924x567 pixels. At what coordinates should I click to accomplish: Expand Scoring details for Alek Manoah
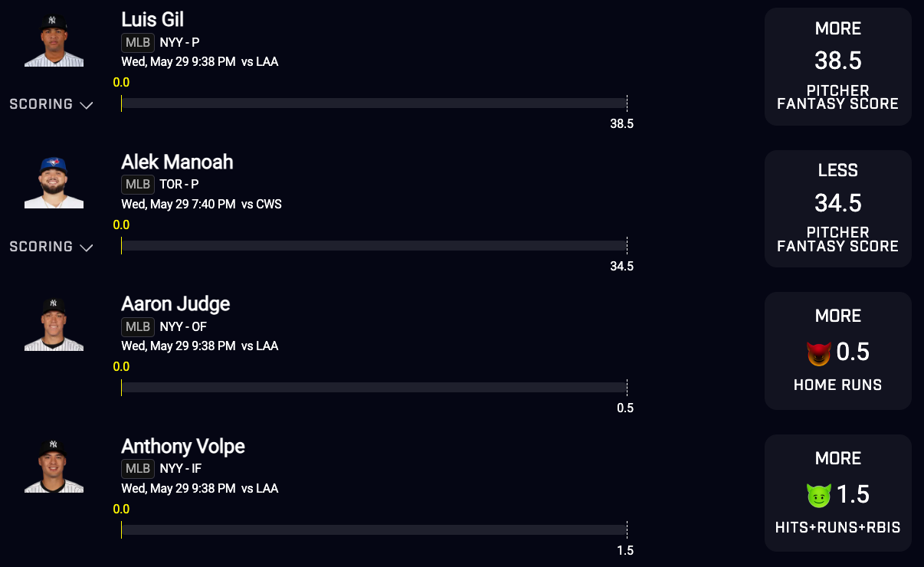(x=51, y=247)
